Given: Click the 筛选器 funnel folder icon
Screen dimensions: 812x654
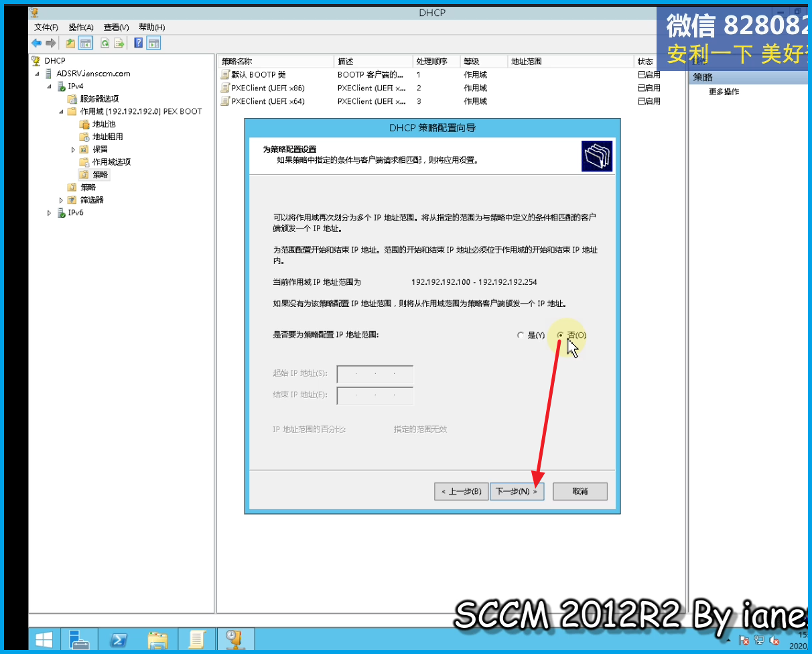Looking at the screenshot, I should click(72, 200).
